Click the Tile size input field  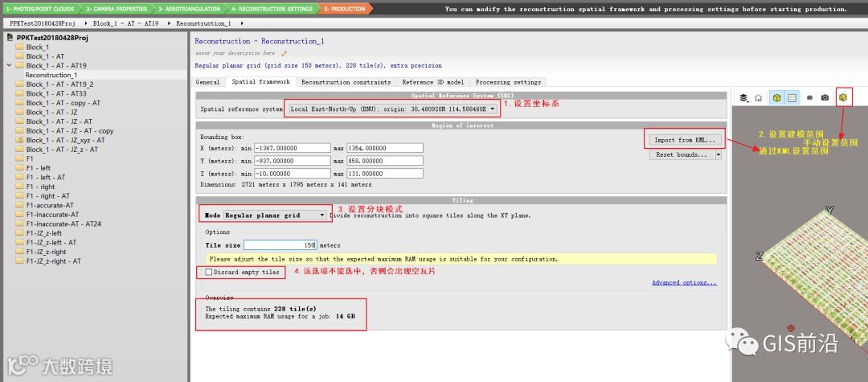pos(280,245)
